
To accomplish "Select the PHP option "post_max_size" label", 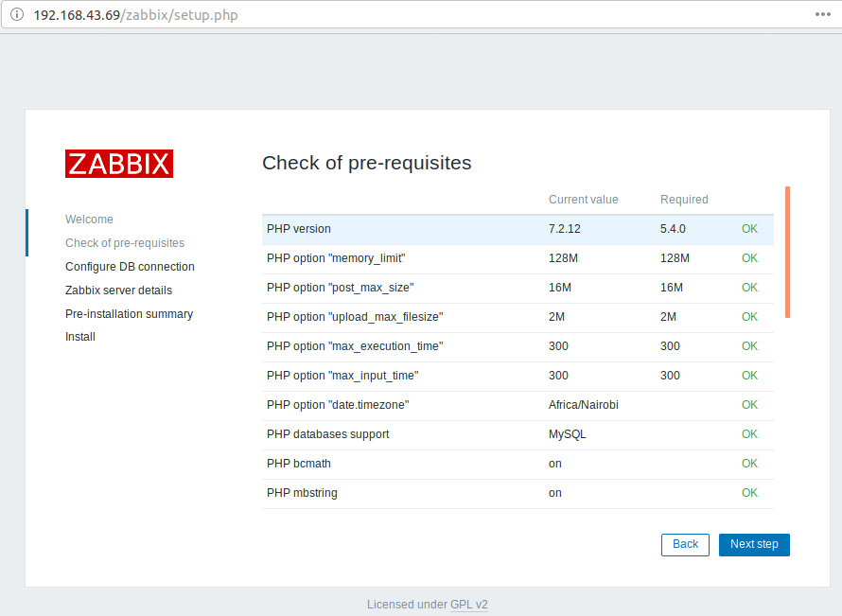I will pyautogui.click(x=341, y=288).
